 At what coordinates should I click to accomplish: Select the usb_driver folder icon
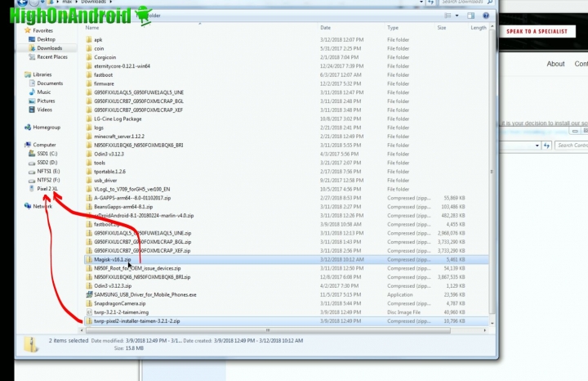(89, 180)
